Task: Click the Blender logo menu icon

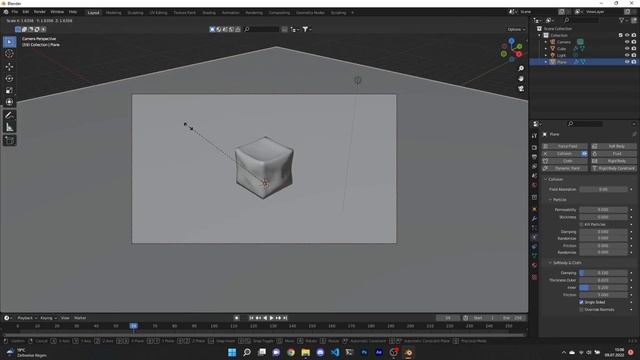Action: click(6, 12)
